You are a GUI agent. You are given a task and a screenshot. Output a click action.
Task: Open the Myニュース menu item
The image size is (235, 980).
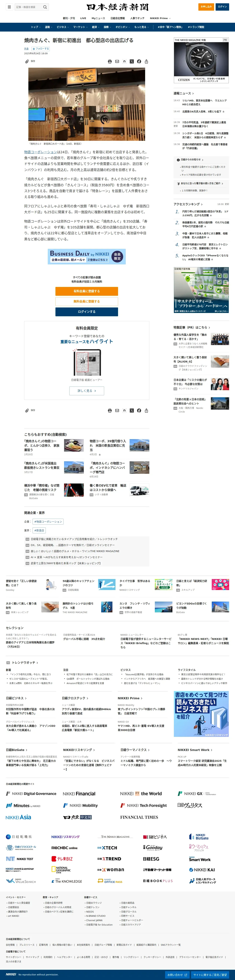tap(98, 18)
